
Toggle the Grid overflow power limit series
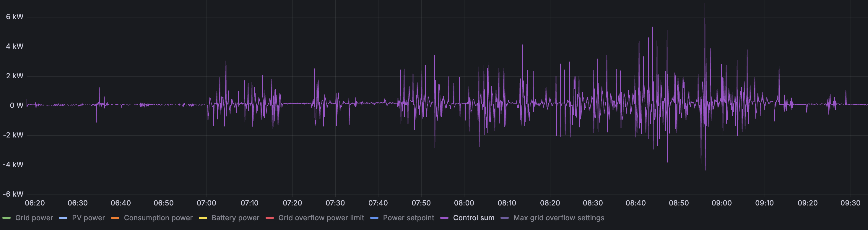click(x=321, y=218)
